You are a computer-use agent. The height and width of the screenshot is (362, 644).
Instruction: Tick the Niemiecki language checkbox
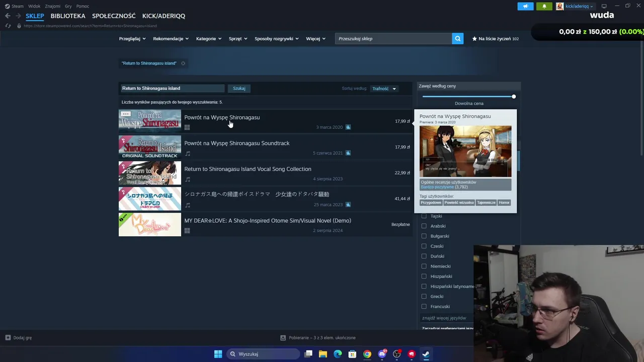pyautogui.click(x=424, y=266)
